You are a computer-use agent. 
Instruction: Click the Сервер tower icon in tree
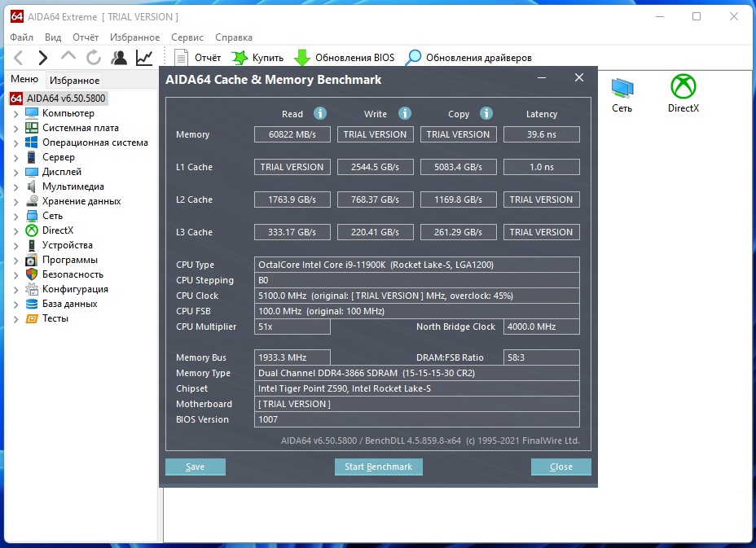click(31, 157)
